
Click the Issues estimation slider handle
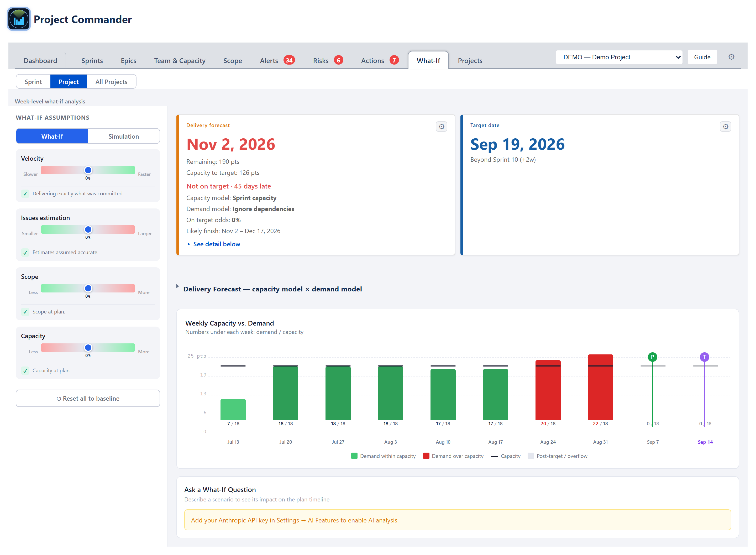pos(88,229)
